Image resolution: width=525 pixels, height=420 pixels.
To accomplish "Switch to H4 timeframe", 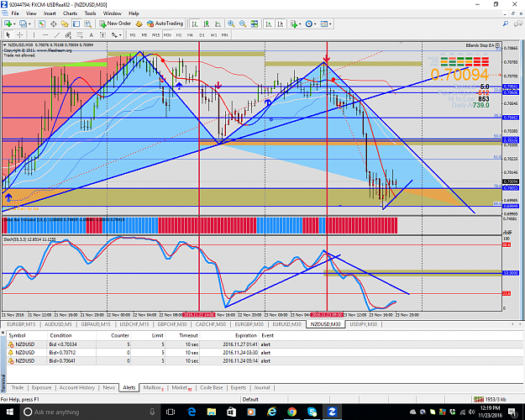I will pos(190,34).
